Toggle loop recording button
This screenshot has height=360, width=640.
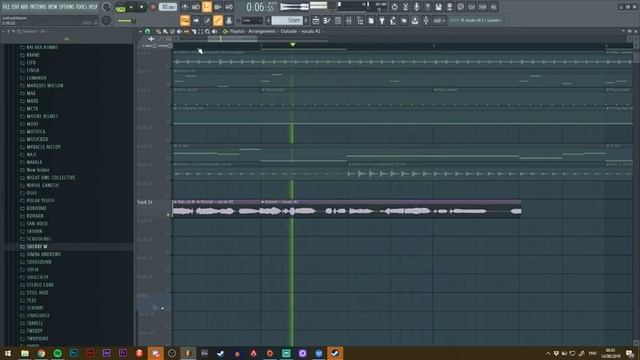tap(229, 7)
